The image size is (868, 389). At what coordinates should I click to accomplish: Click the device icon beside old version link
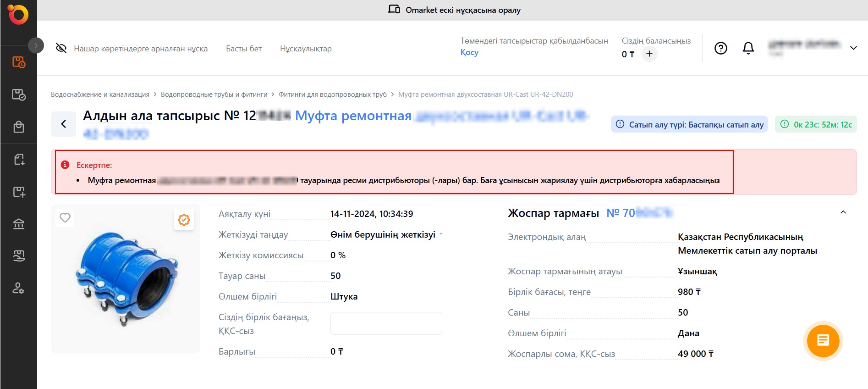pos(394,9)
